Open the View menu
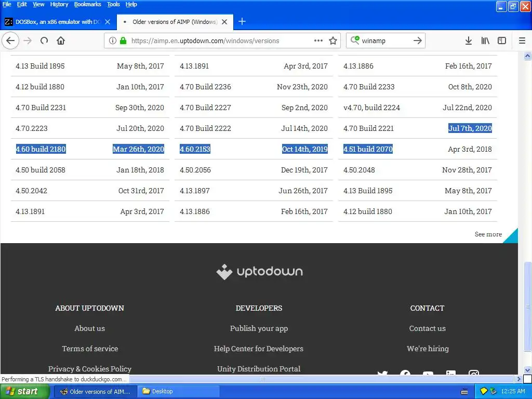 [38, 4]
